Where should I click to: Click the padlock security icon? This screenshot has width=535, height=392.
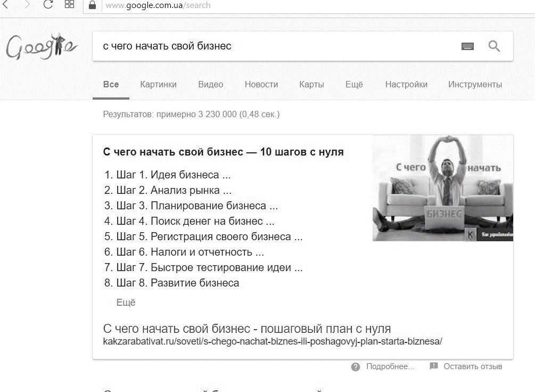(92, 5)
